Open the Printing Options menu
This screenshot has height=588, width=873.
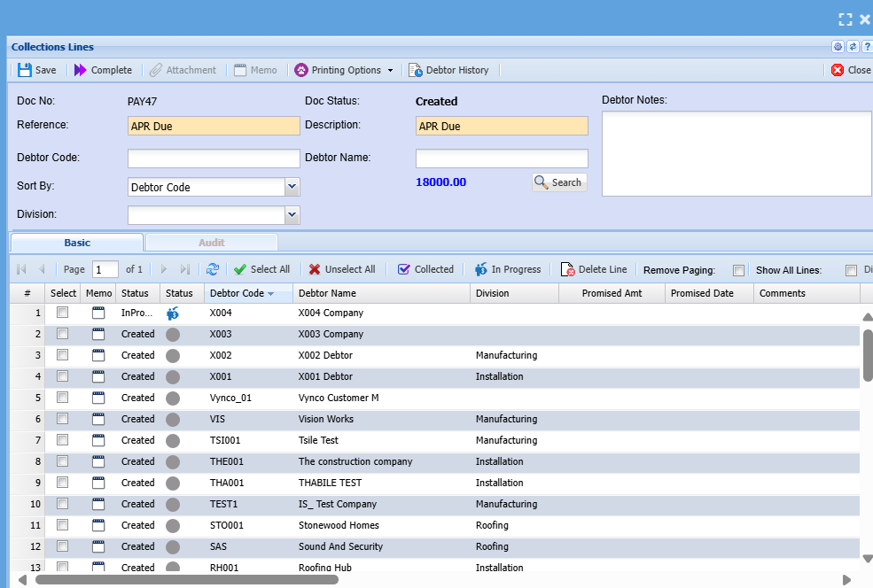pyautogui.click(x=345, y=70)
